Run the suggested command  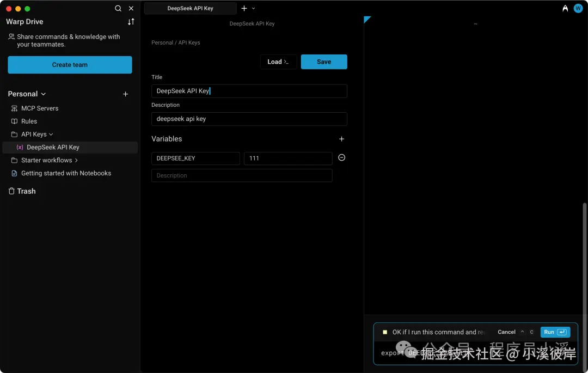555,332
